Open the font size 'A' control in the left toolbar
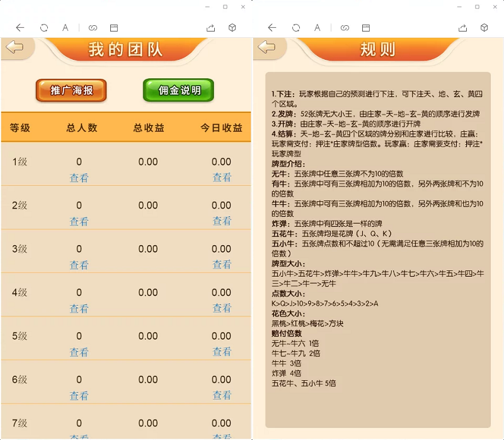504x440 pixels. (65, 28)
